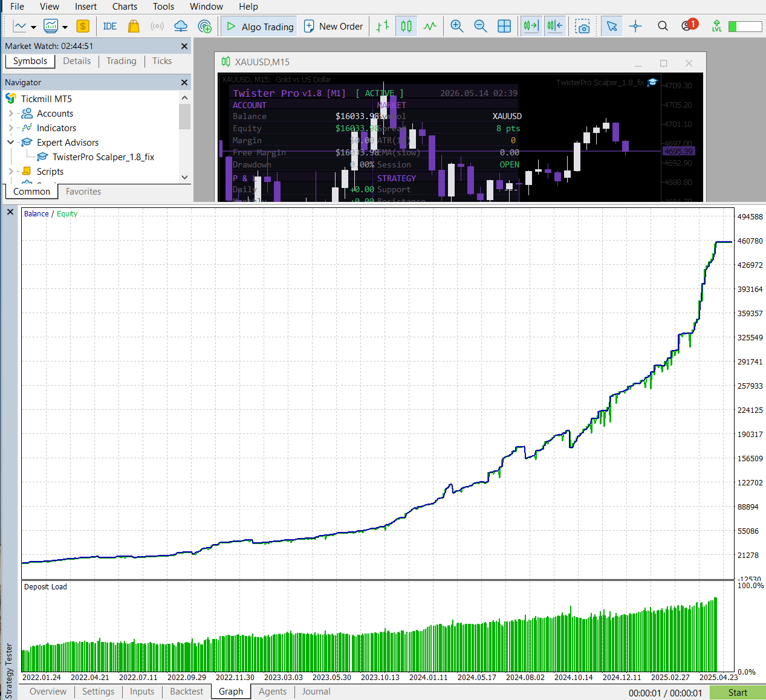Close the Strategy Tester panel
The image size is (766, 700).
10,212
